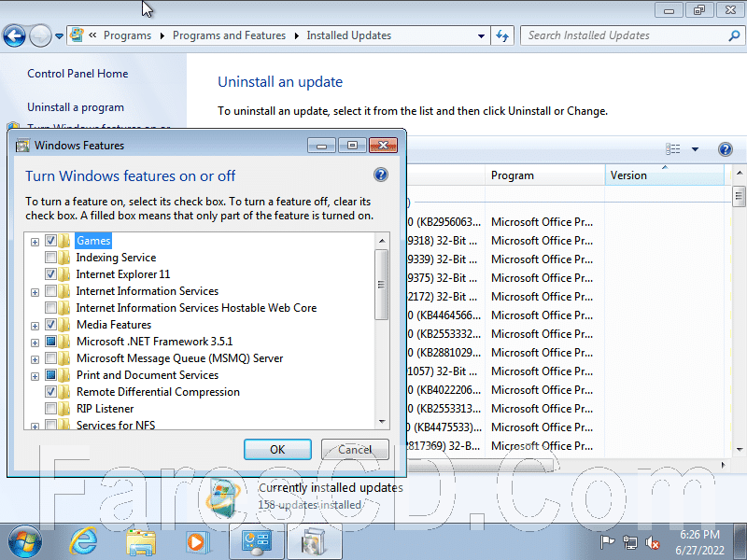Expand Internet Information Services node
Viewport: 747px width, 560px height.
[35, 292]
